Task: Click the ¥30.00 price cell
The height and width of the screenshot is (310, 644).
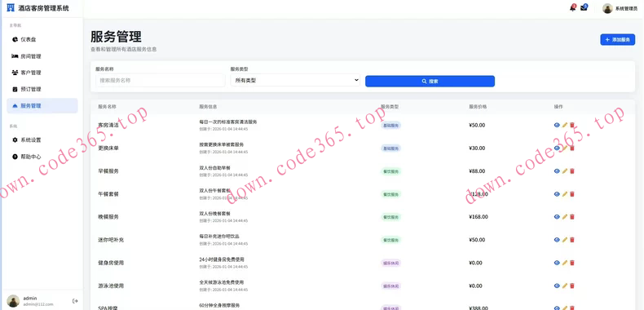Action: pyautogui.click(x=477, y=148)
